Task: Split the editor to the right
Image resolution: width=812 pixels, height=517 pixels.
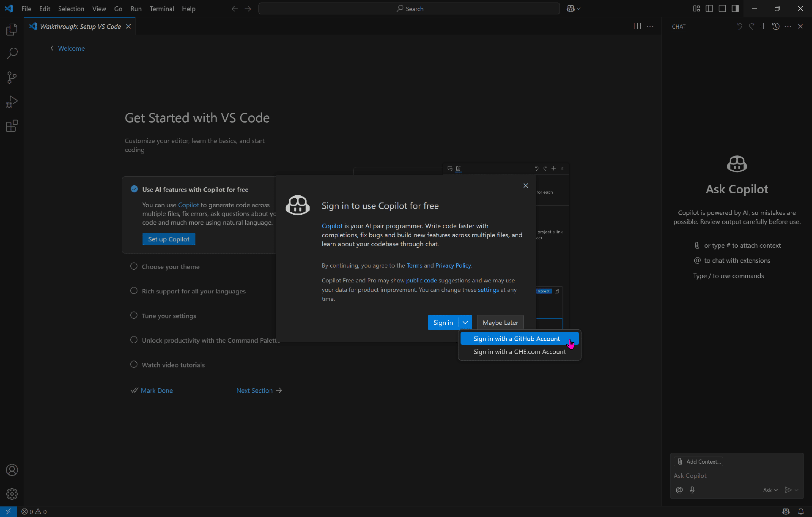Action: (637, 26)
